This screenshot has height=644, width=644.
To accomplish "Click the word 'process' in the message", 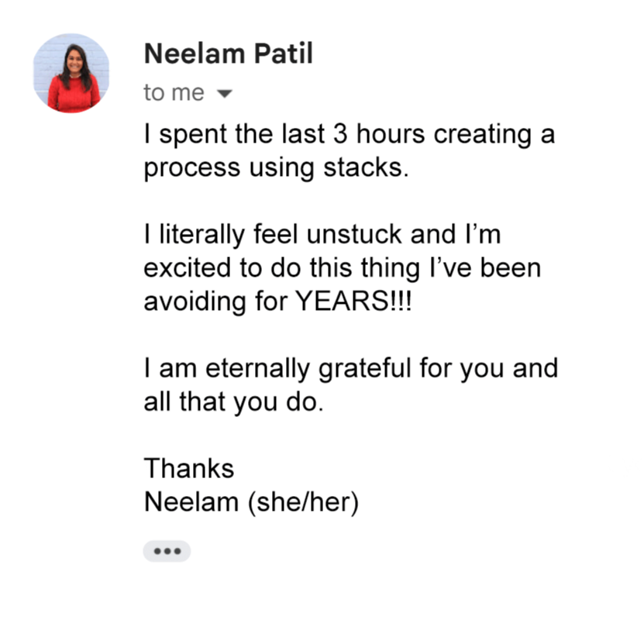I will [191, 169].
